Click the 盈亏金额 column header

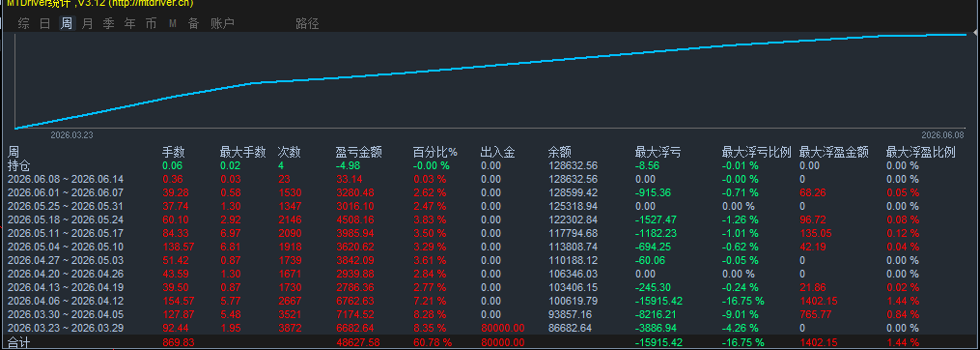point(359,152)
